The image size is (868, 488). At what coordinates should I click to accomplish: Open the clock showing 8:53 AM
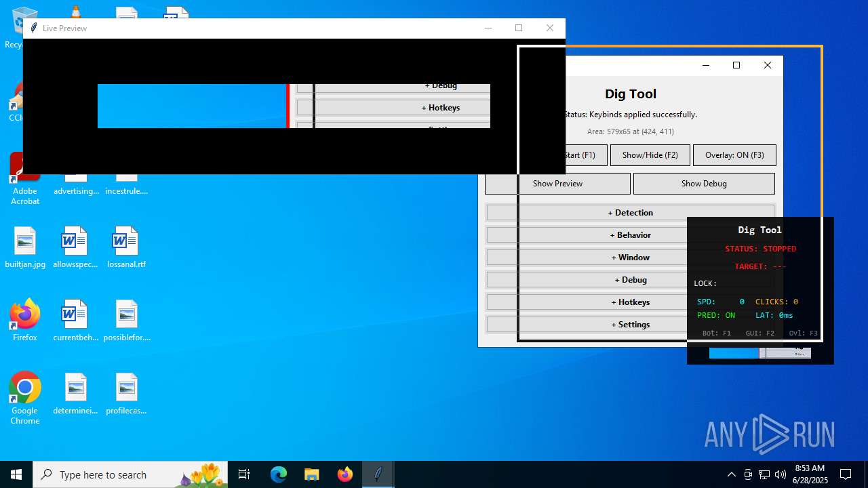(810, 474)
